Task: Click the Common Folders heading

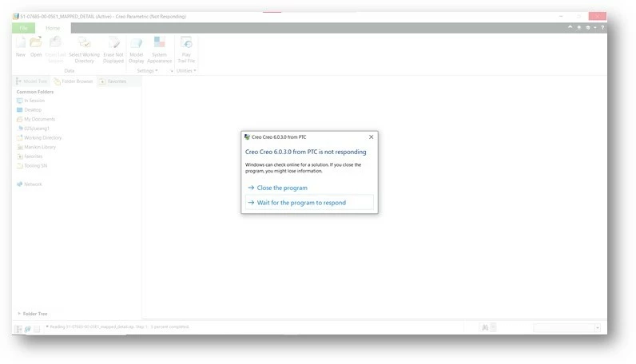Action: (35, 92)
